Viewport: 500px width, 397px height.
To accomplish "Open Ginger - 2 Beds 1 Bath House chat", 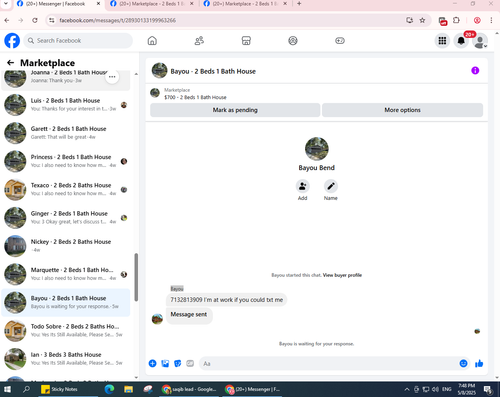I will (x=65, y=217).
